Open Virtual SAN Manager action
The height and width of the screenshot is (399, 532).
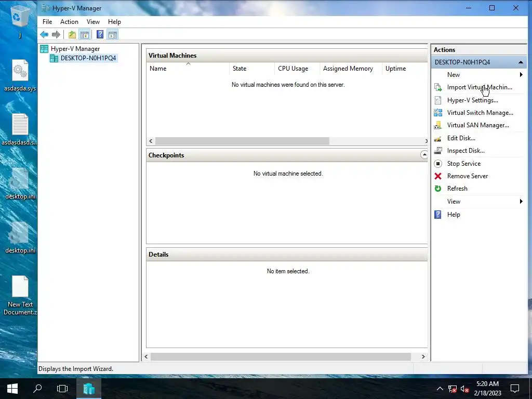(478, 125)
